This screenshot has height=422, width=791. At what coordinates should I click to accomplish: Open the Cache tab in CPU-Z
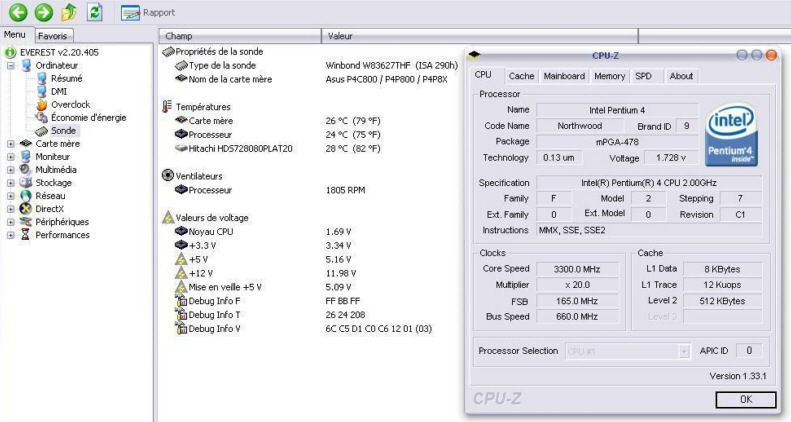(x=521, y=76)
